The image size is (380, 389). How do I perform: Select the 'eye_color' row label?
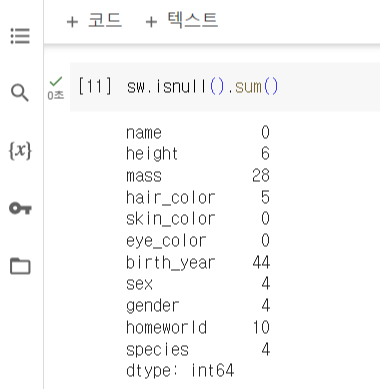166,241
